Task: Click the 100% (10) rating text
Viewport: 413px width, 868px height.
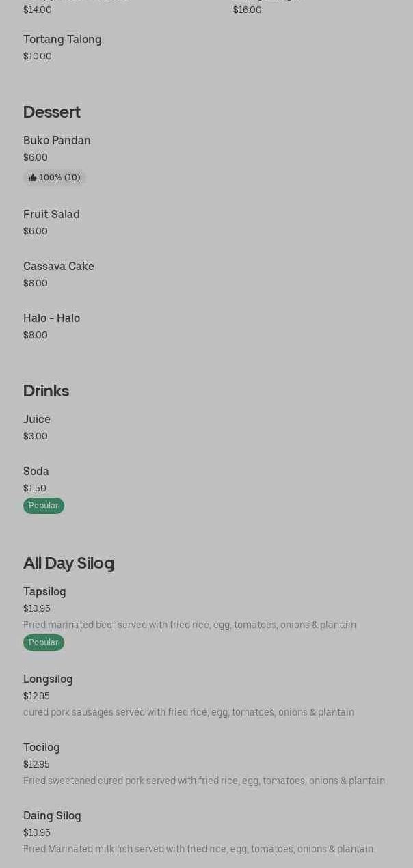Action: tap(60, 178)
